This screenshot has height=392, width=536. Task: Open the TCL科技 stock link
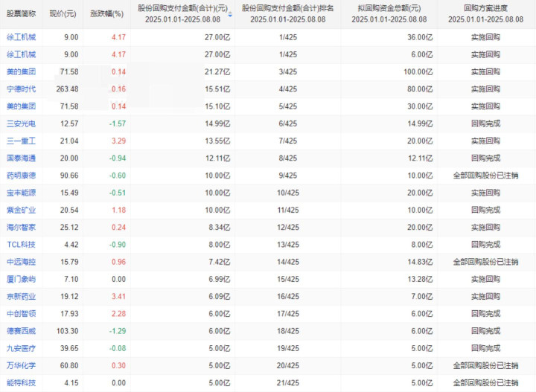[x=21, y=245]
